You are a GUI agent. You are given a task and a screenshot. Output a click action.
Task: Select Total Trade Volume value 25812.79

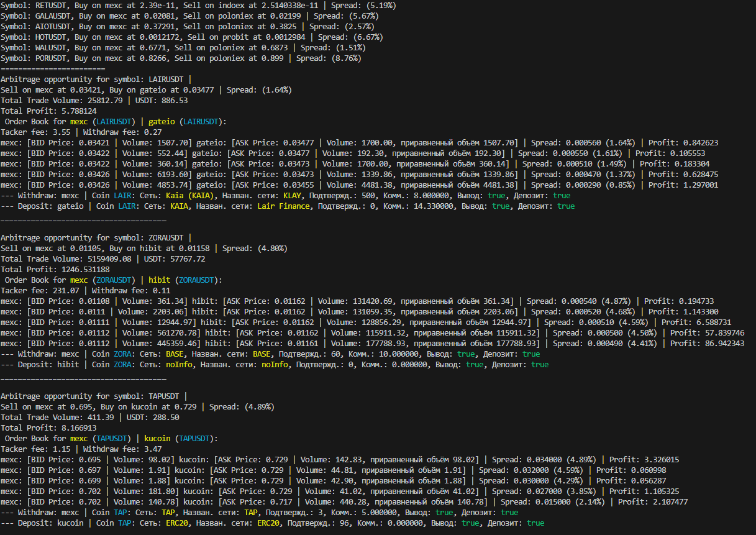click(106, 100)
